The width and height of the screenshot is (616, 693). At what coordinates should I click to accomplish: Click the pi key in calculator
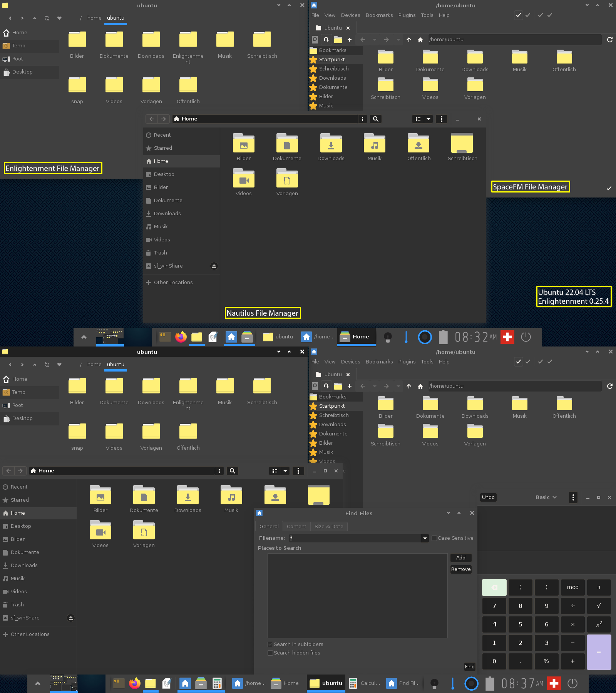coord(599,588)
